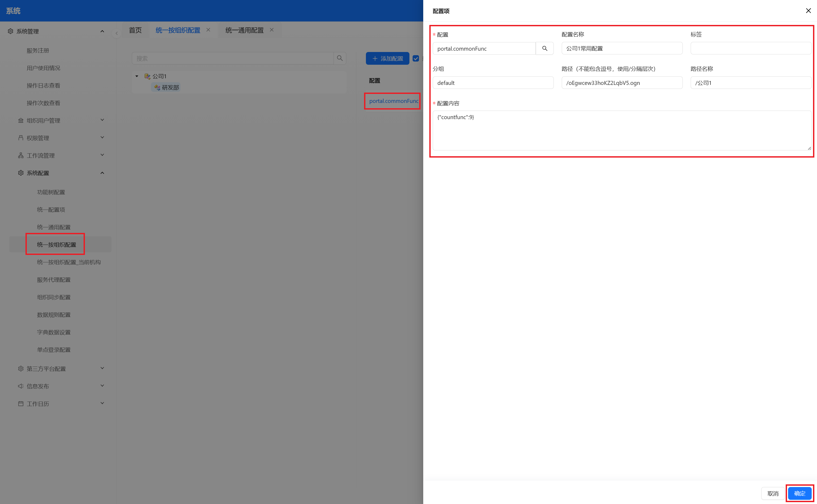The height and width of the screenshot is (504, 817).
Task: Switch to the 统一按组织配置 tab
Action: click(178, 30)
